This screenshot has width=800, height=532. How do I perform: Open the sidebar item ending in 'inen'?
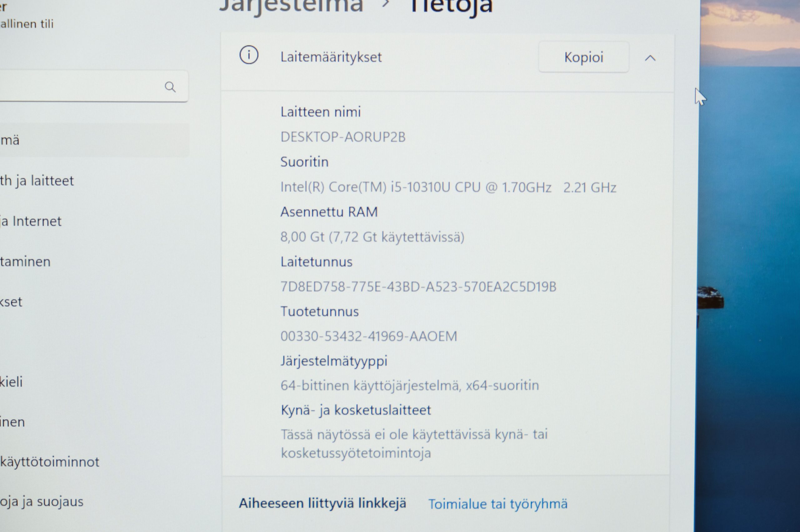tap(12, 422)
